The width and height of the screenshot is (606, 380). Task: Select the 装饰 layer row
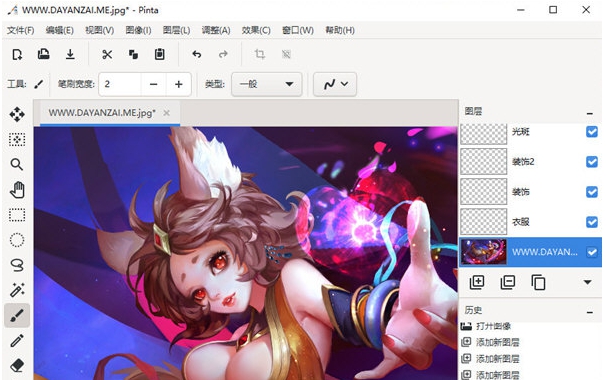(x=530, y=192)
